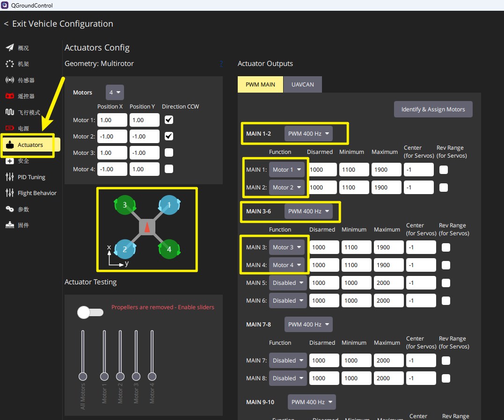This screenshot has width=504, height=420.
Task: Open the 机架 airframe setup icon
Action: (10, 64)
